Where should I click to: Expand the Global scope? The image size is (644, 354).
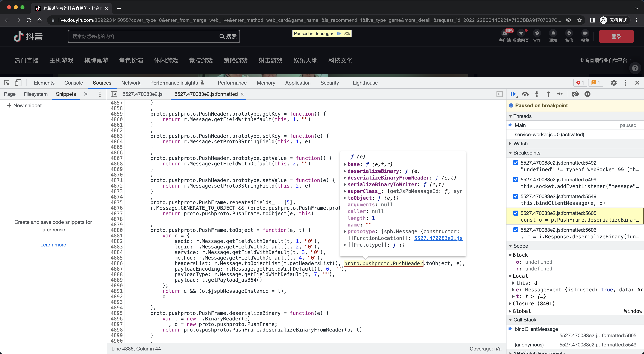[x=510, y=311]
